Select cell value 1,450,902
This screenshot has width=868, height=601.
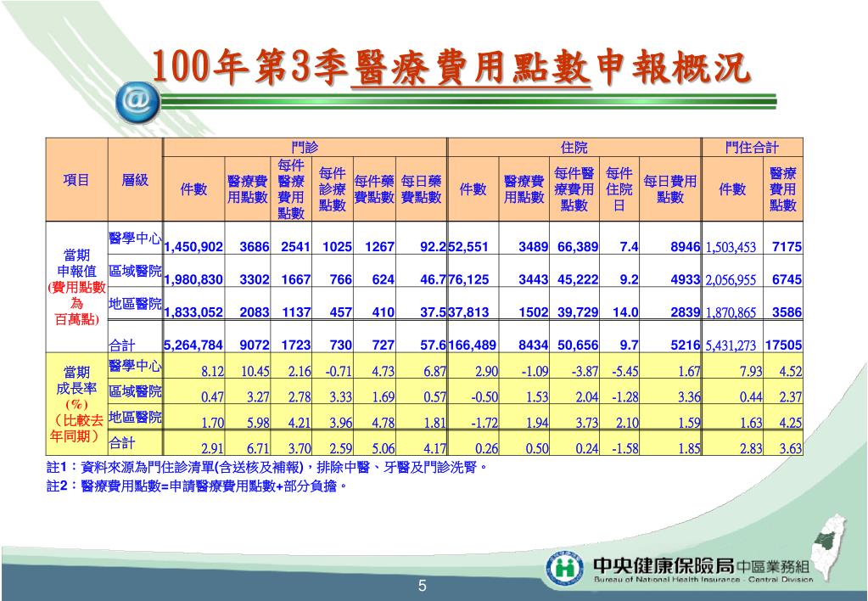(193, 246)
